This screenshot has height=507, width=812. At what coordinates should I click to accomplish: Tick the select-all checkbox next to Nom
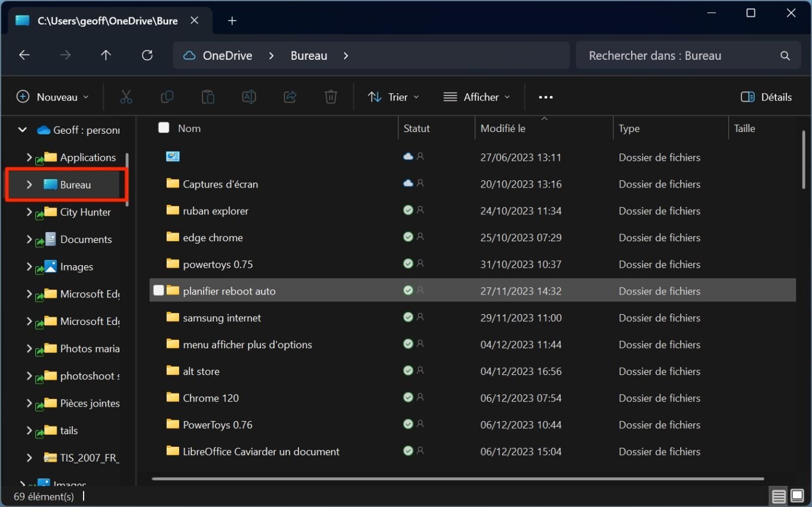point(164,127)
